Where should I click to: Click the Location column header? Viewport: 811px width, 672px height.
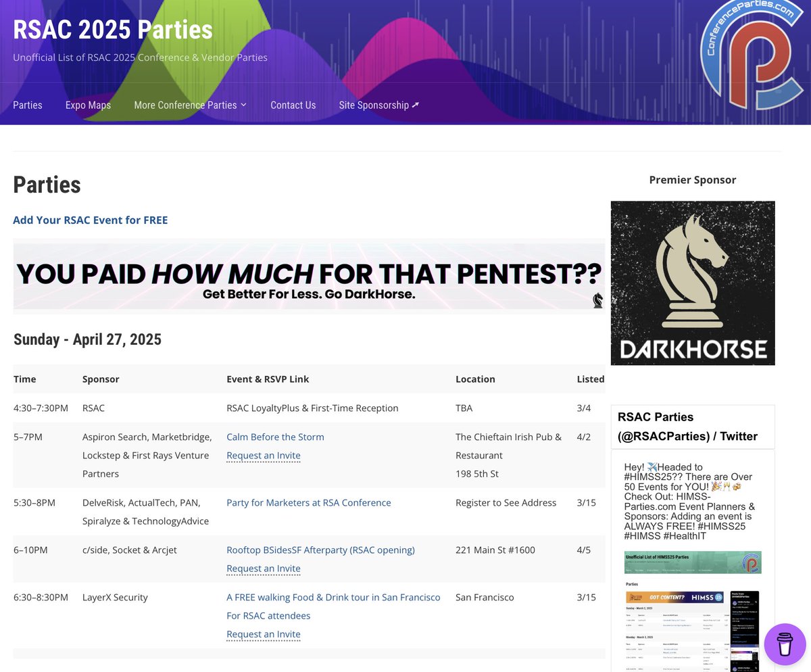pos(475,379)
